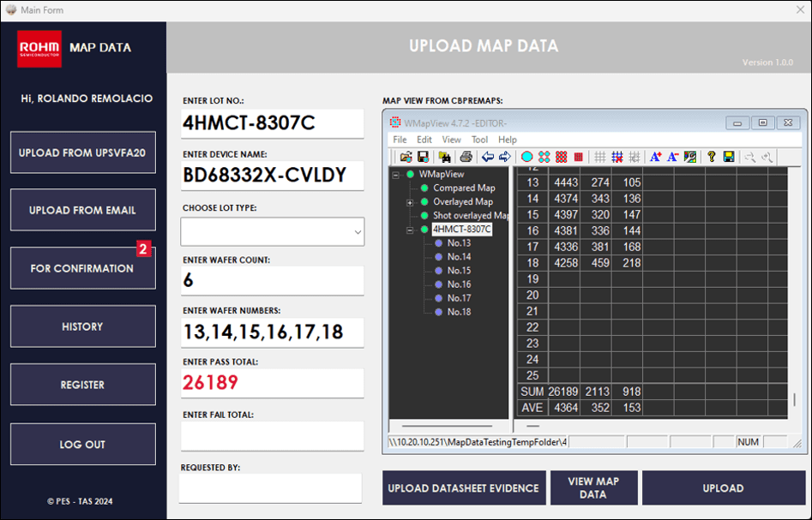Click the green status dot beside Compared Map
Viewport: 812px width, 520px height.
424,188
